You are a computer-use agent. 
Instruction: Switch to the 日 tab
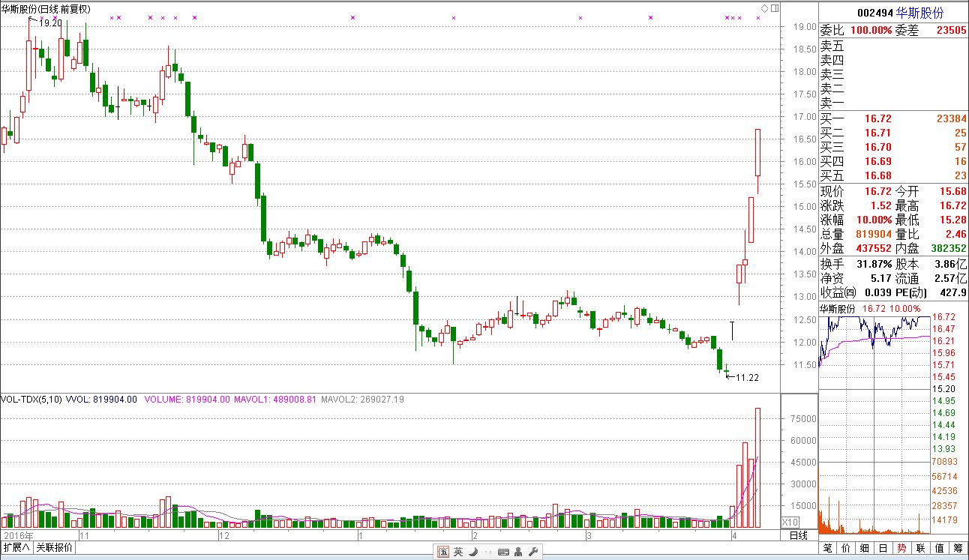click(x=883, y=548)
